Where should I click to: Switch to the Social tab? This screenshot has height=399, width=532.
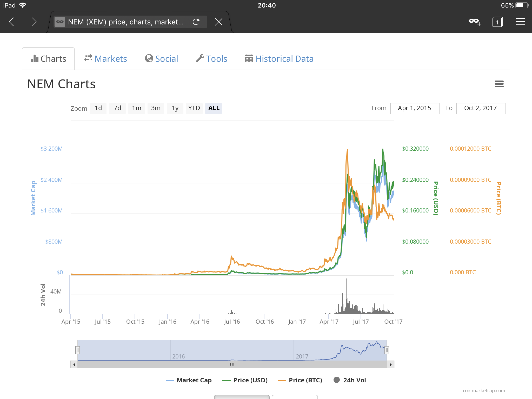click(161, 59)
